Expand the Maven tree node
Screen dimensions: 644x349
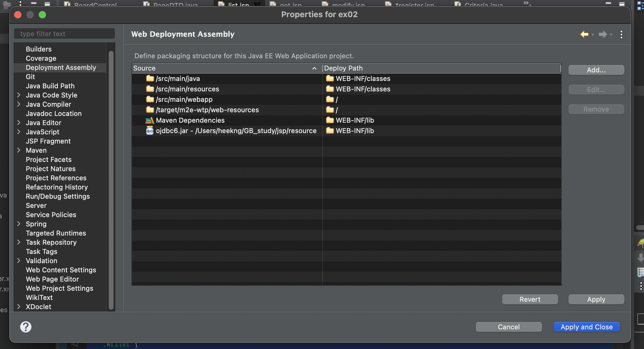click(x=19, y=150)
